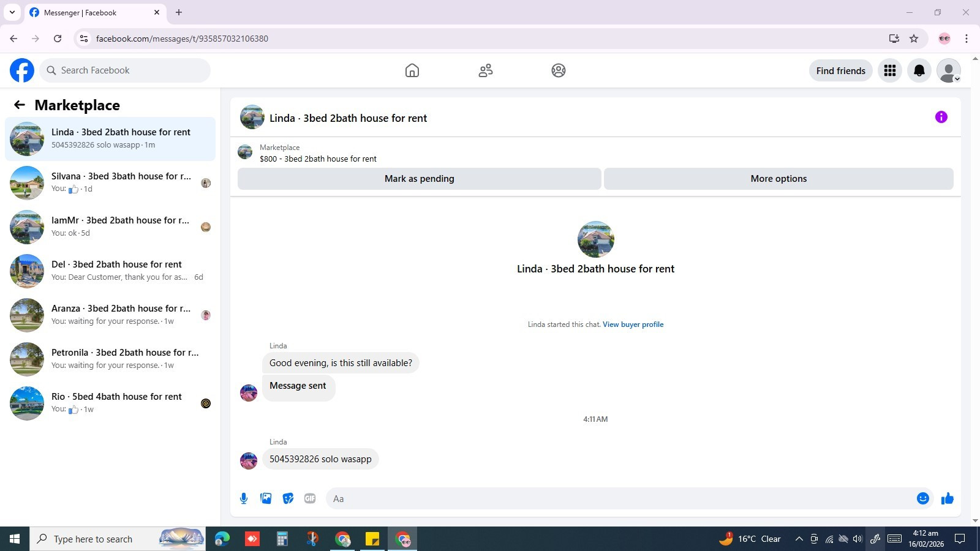Image resolution: width=980 pixels, height=551 pixels.
Task: Open volume control in tray
Action: [858, 539]
